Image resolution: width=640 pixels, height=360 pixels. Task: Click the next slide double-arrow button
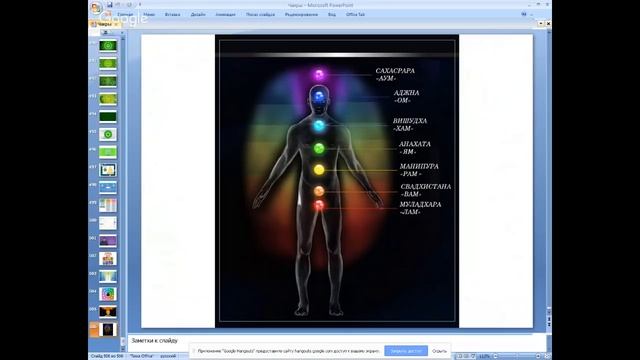[x=549, y=324]
